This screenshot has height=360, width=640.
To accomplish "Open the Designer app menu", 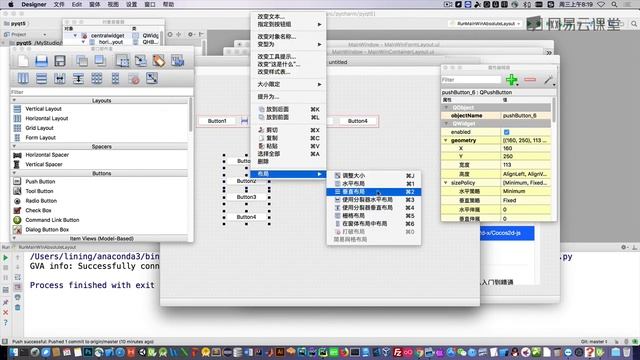I will click(x=34, y=4).
